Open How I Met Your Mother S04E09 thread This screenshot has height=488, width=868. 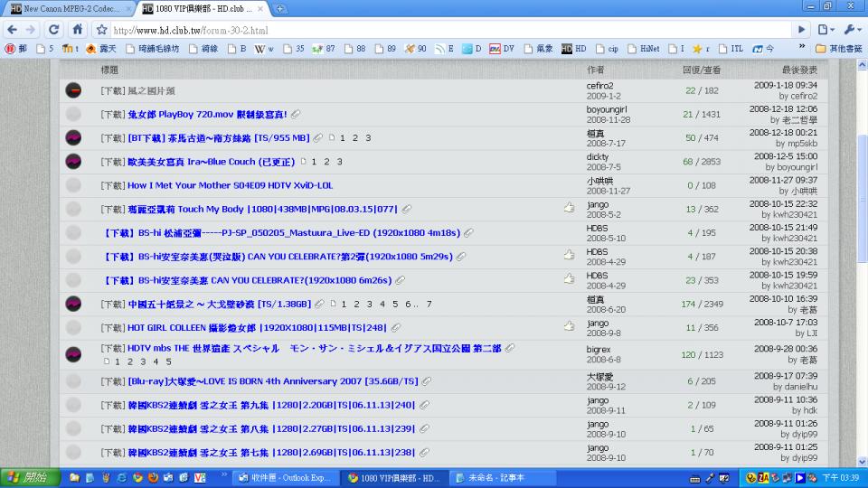click(x=230, y=185)
